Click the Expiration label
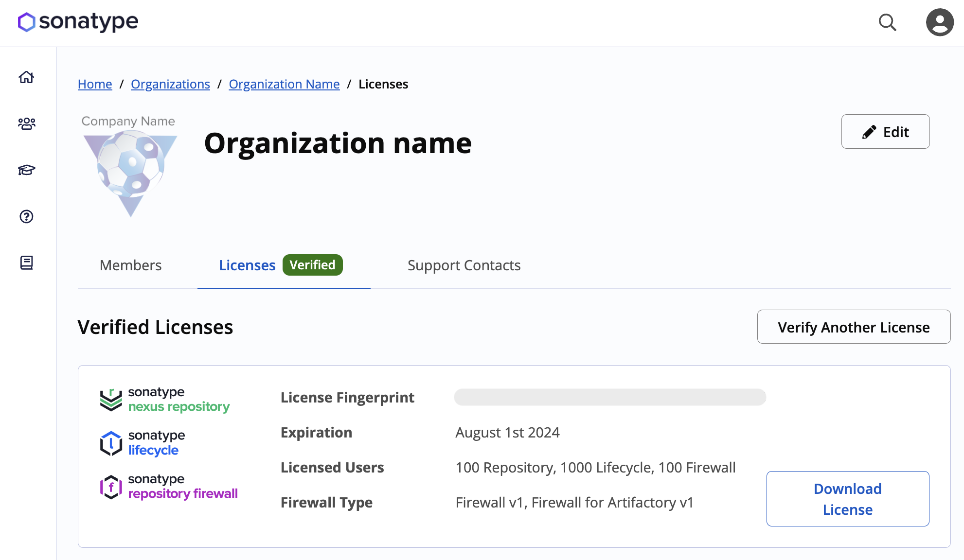Viewport: 964px width, 560px height. [x=316, y=432]
